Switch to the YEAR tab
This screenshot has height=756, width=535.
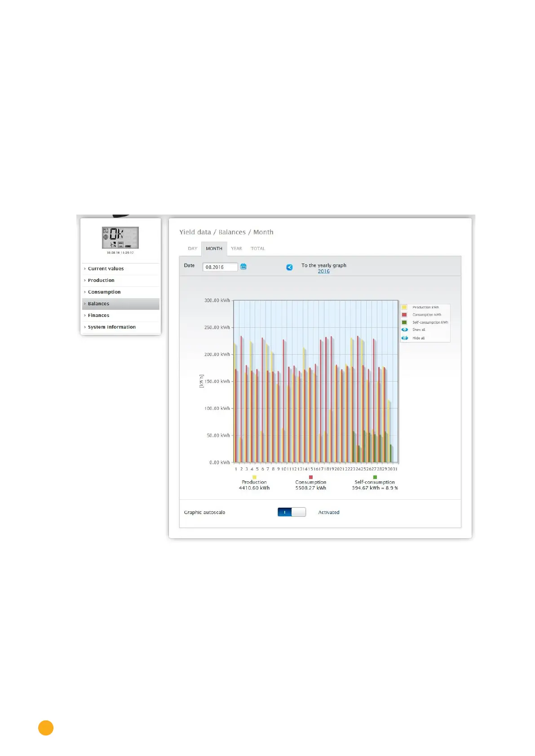pos(236,248)
